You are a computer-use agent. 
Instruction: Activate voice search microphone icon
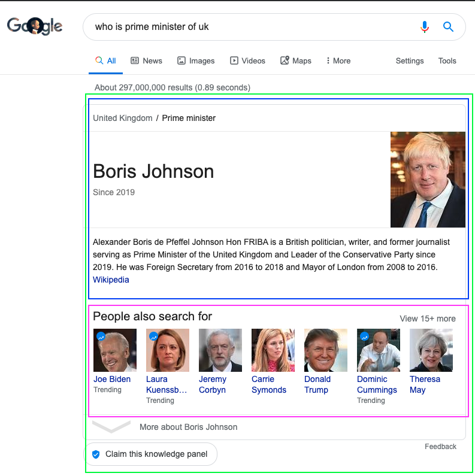425,27
